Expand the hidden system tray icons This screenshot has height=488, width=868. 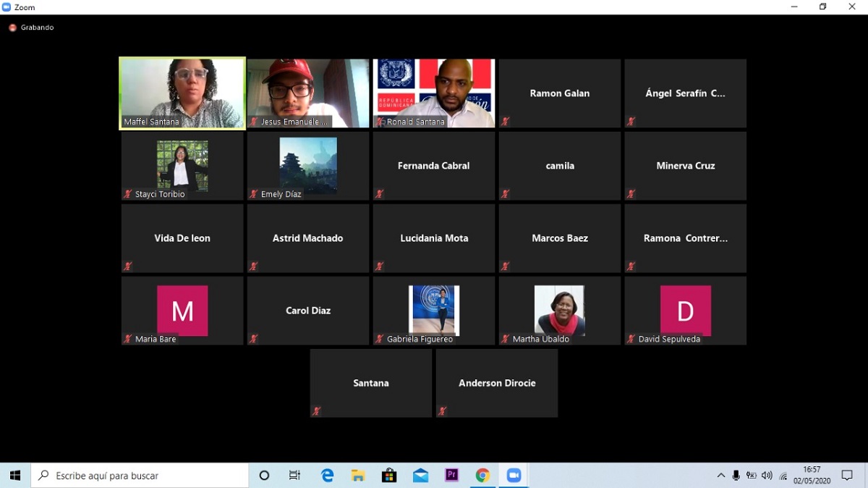720,476
